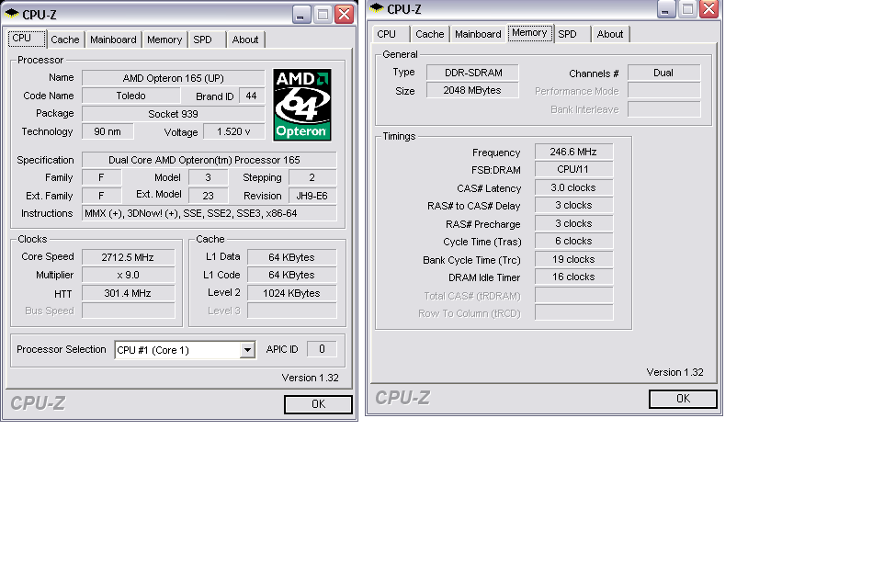Click the Core Speed value 2712.5 MHz
884x588 pixels.
[x=128, y=257]
